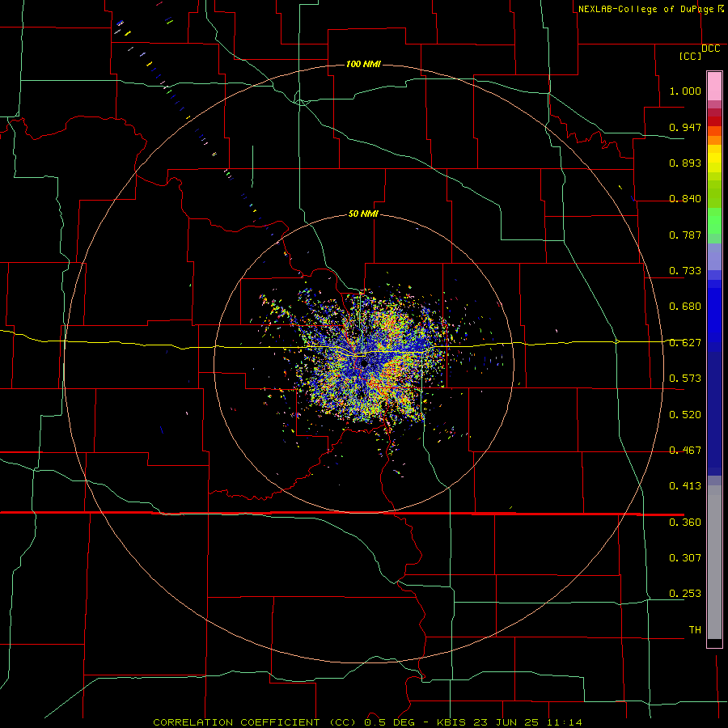Pick the gray swatch on the color bar

coord(714,562)
